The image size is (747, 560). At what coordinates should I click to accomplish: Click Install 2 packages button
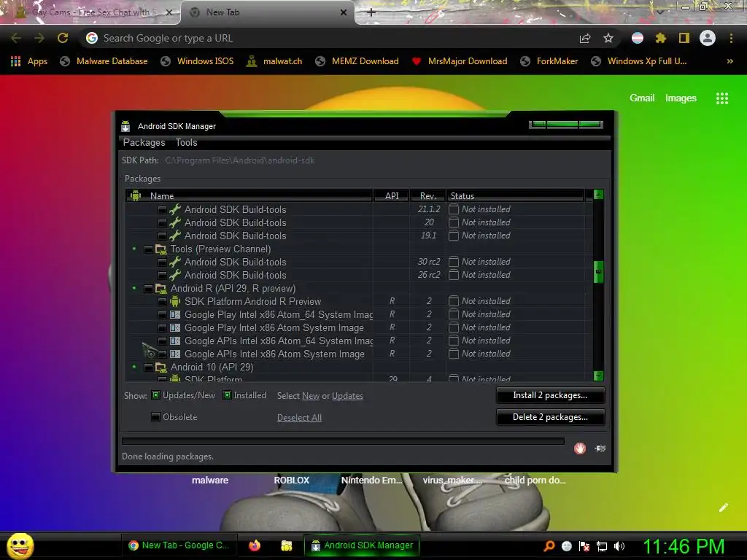pyautogui.click(x=550, y=395)
